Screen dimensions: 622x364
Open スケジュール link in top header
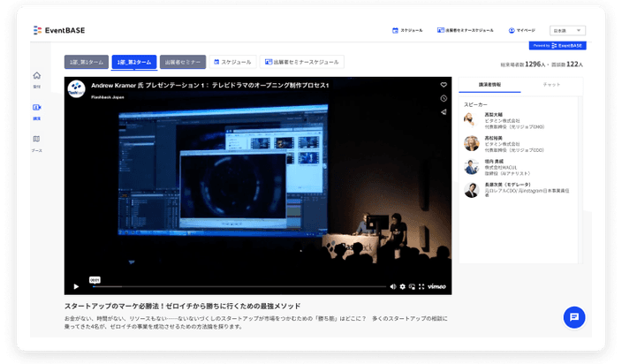pyautogui.click(x=407, y=30)
